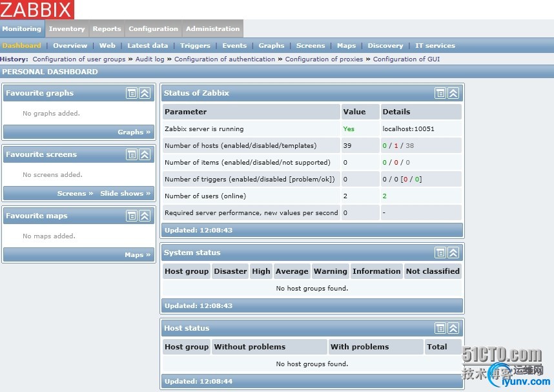554x392 pixels.
Task: Switch to the Administration tab
Action: [212, 28]
